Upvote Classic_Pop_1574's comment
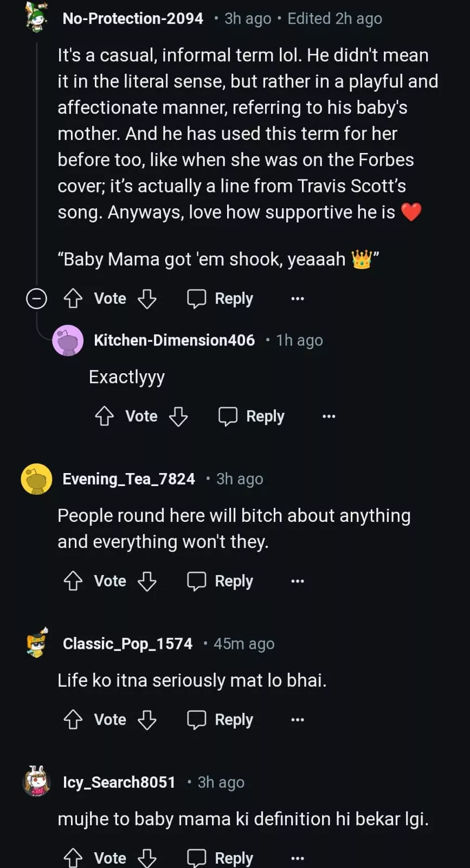470x868 pixels. pyautogui.click(x=73, y=720)
